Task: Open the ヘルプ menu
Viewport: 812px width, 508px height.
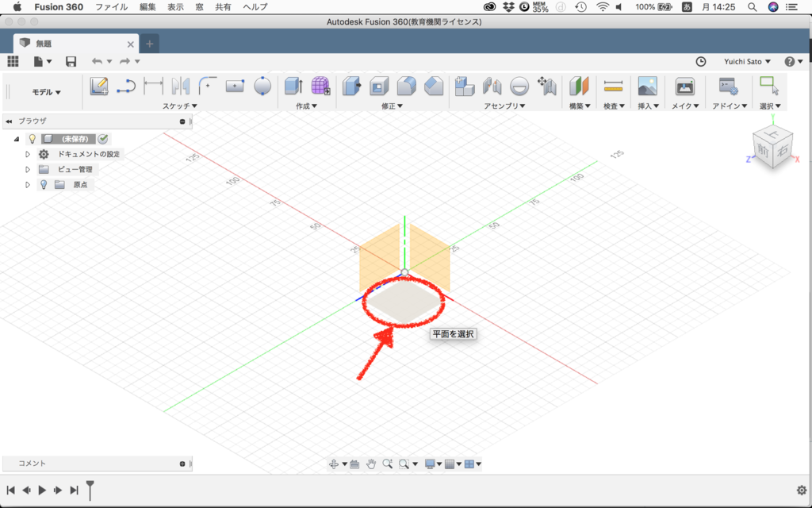Action: pyautogui.click(x=255, y=6)
